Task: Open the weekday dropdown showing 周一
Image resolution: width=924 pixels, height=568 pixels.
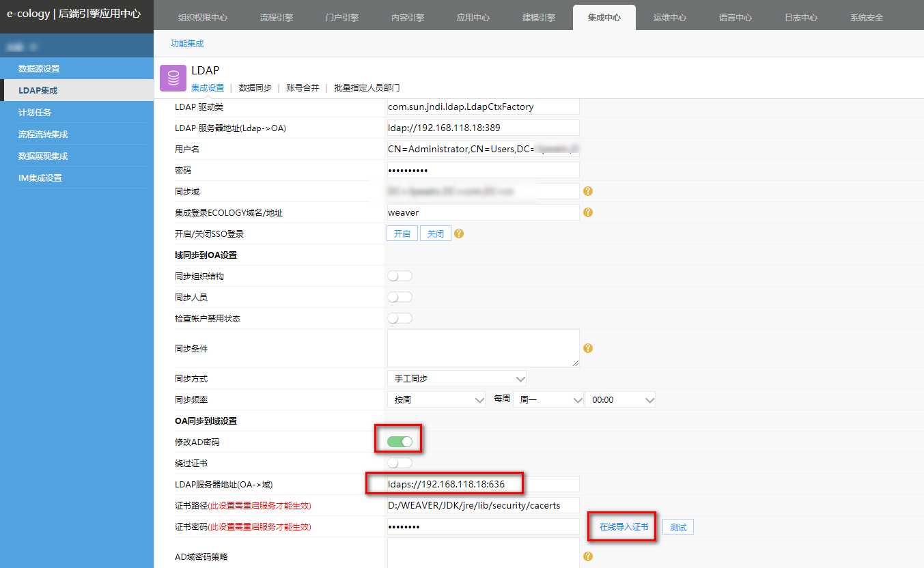Action: click(548, 399)
